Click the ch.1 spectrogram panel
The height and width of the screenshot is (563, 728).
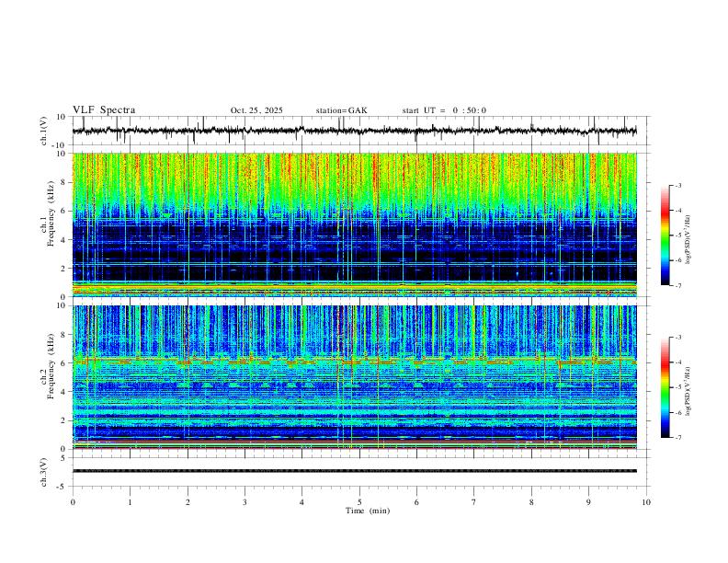click(355, 224)
